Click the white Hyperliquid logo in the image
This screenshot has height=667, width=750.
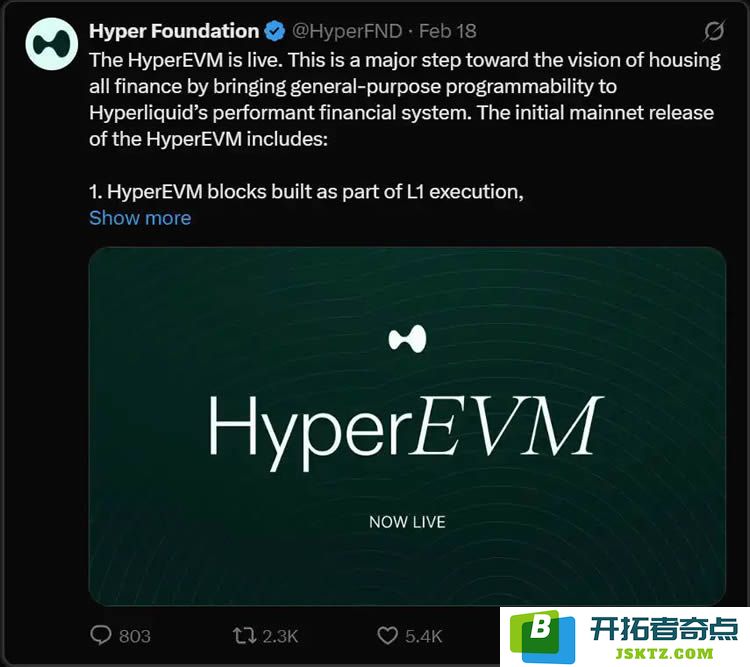tap(407, 339)
